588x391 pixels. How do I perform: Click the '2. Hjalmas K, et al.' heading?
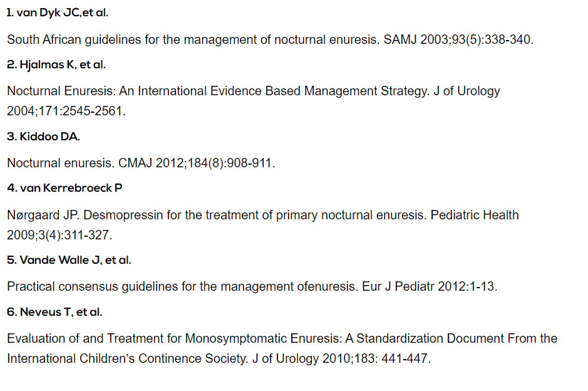tap(56, 65)
